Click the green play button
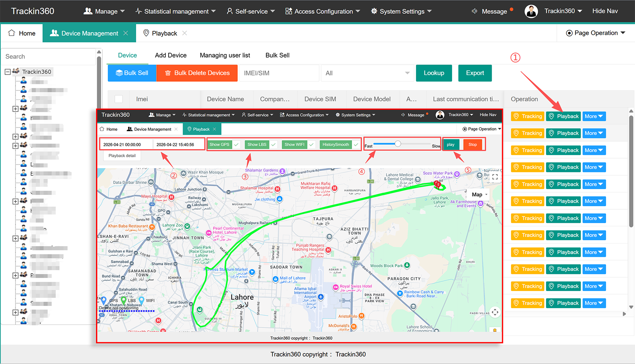Screen dimensions: 635x364 click(x=451, y=145)
